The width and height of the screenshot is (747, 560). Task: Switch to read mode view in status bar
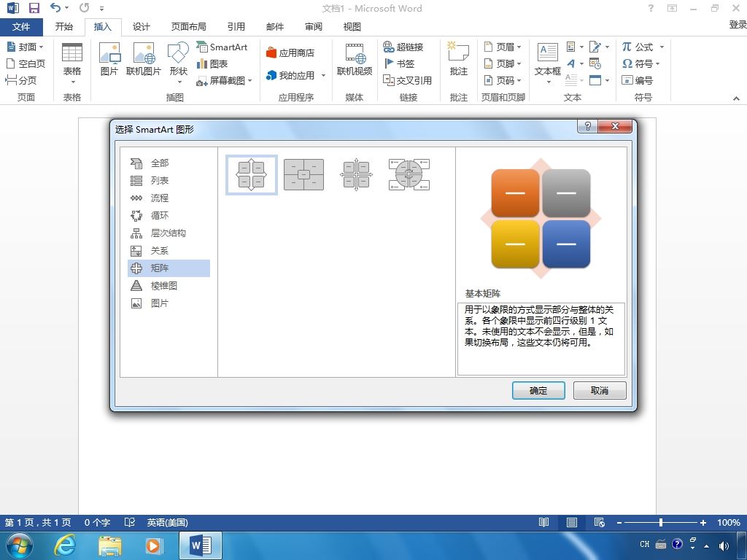tap(543, 522)
